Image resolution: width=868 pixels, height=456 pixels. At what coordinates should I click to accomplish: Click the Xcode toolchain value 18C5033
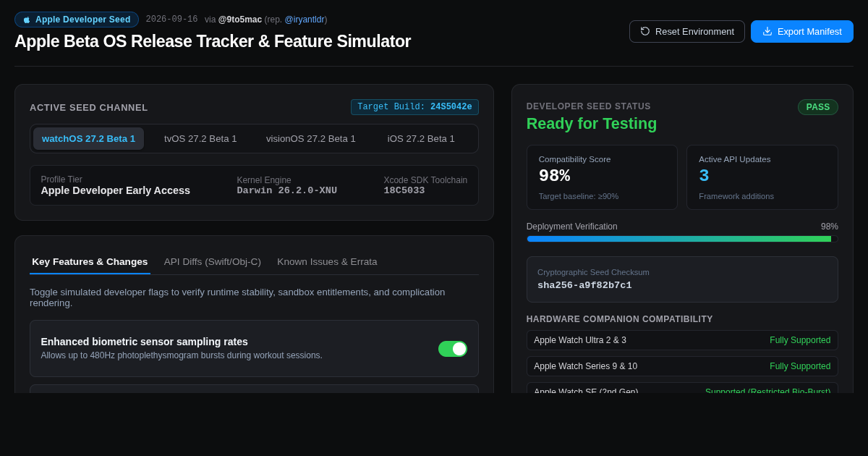pyautogui.click(x=404, y=190)
